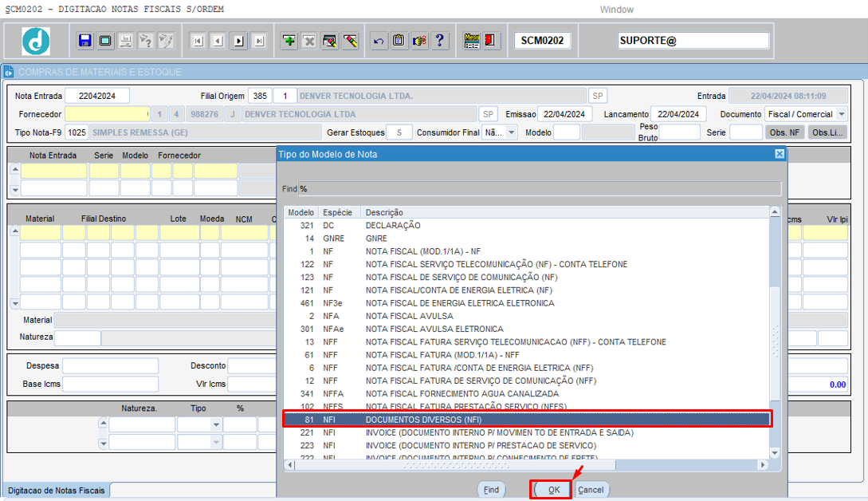Click the Peso Bruto input field
Image resolution: width=868 pixels, height=501 pixels.
pos(679,132)
